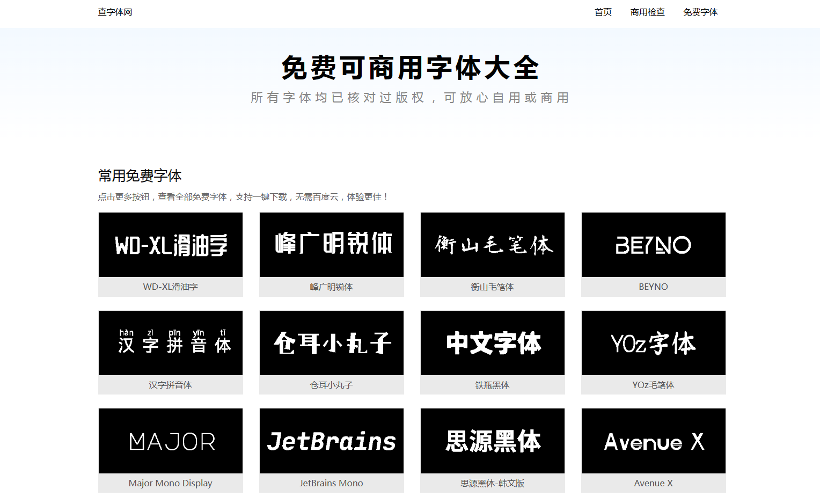Viewport: 820px width, 504px height.
Task: Open the 商用检查 navigation item
Action: [648, 12]
